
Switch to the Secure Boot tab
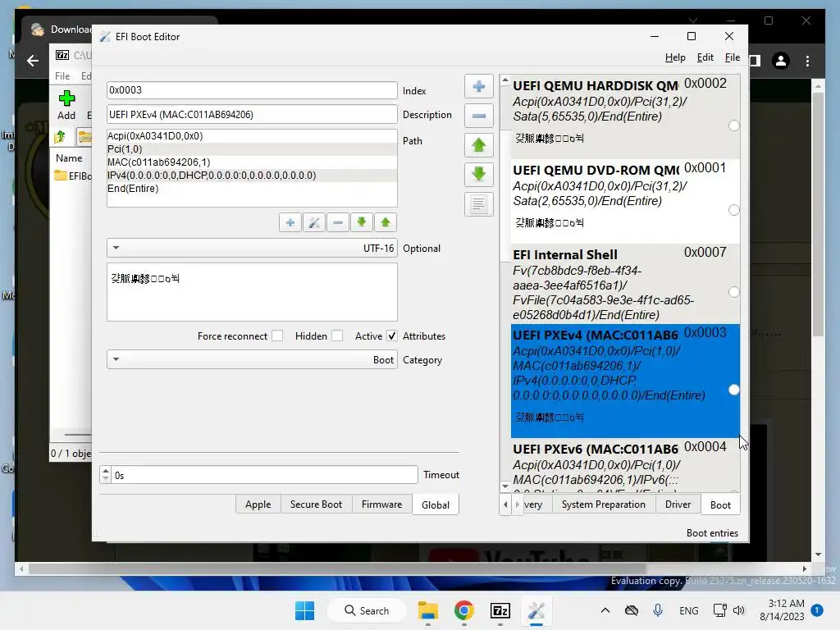click(316, 504)
